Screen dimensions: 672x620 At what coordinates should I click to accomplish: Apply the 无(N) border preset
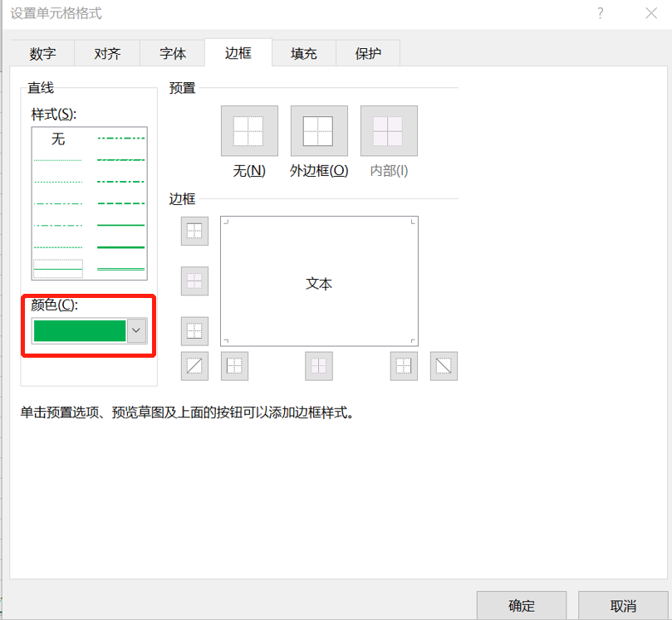click(249, 131)
